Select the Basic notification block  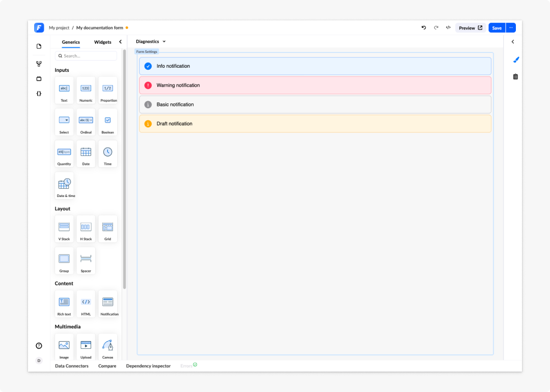(x=315, y=104)
